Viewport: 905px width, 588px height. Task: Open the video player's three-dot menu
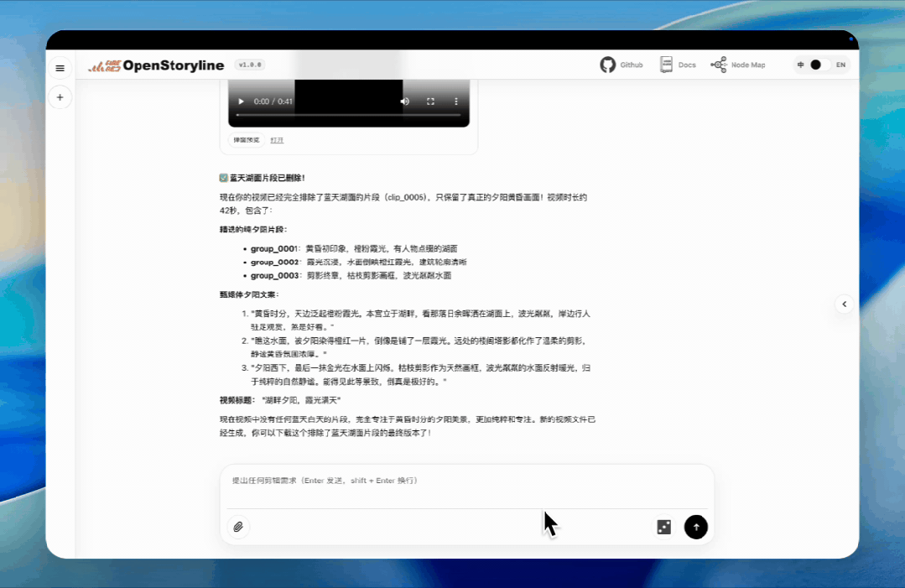point(456,101)
